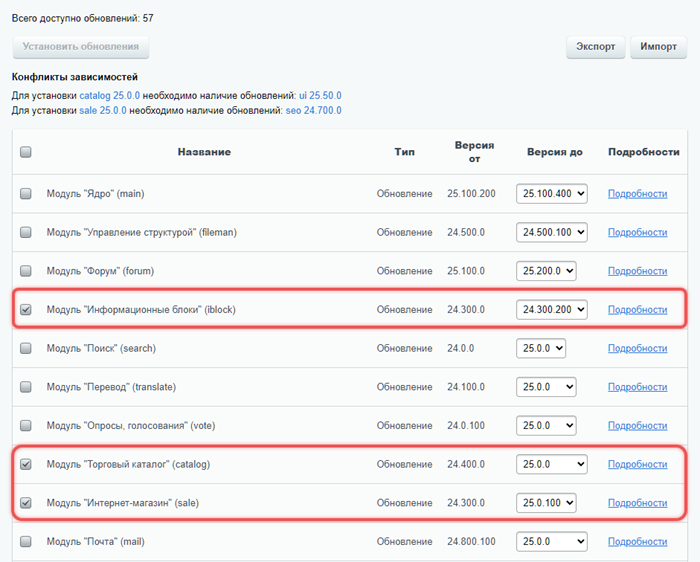700x562 pixels.
Task: Click the Версия до column header
Action: [x=554, y=152]
